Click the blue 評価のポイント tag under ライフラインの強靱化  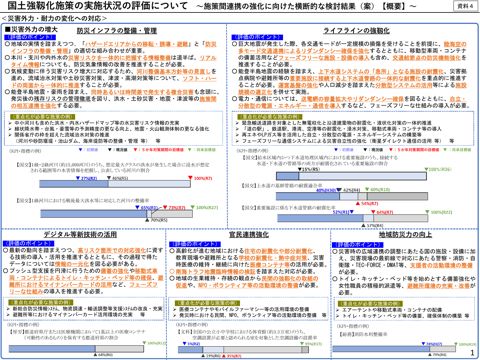257,37
